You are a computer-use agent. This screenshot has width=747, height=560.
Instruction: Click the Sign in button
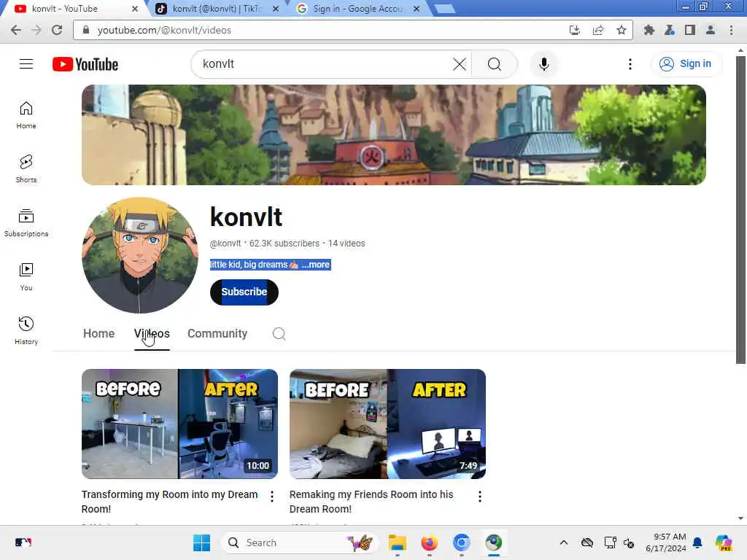[686, 64]
